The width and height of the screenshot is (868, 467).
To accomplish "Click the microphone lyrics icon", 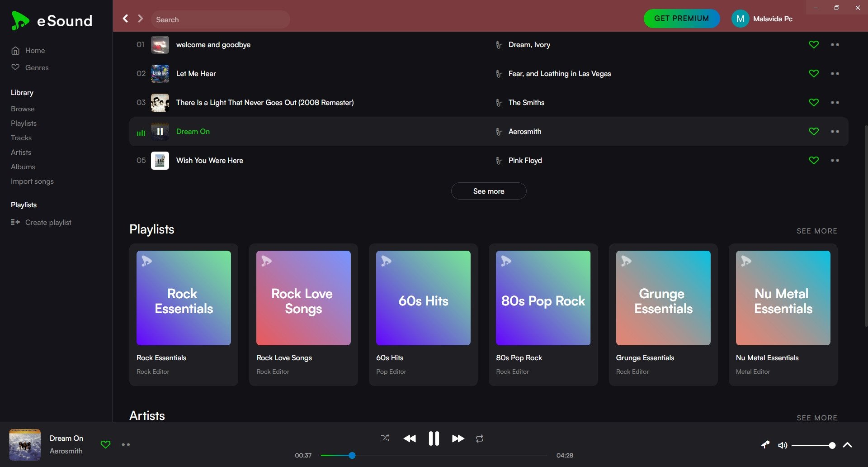I will pyautogui.click(x=765, y=445).
